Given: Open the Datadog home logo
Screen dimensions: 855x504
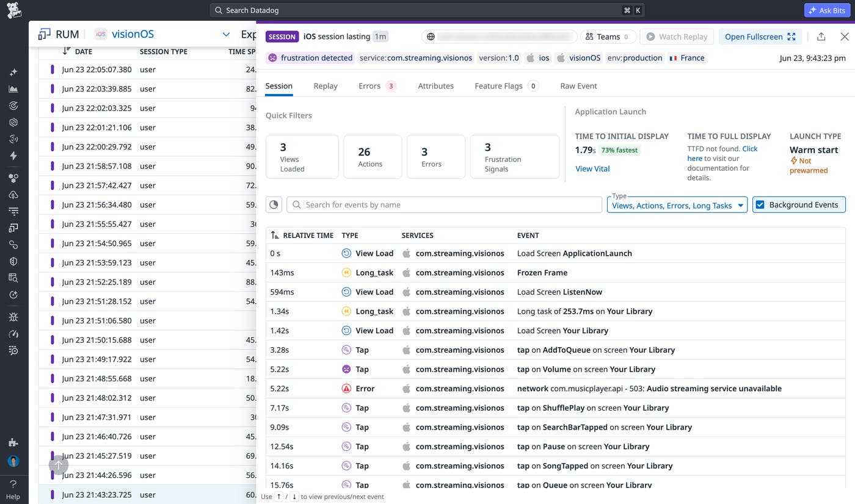Looking at the screenshot, I should 13,10.
